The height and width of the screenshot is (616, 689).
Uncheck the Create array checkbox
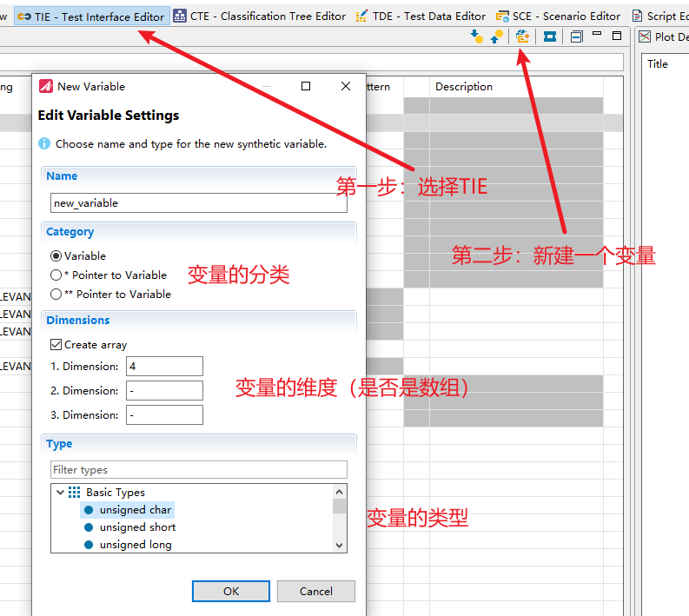(56, 344)
